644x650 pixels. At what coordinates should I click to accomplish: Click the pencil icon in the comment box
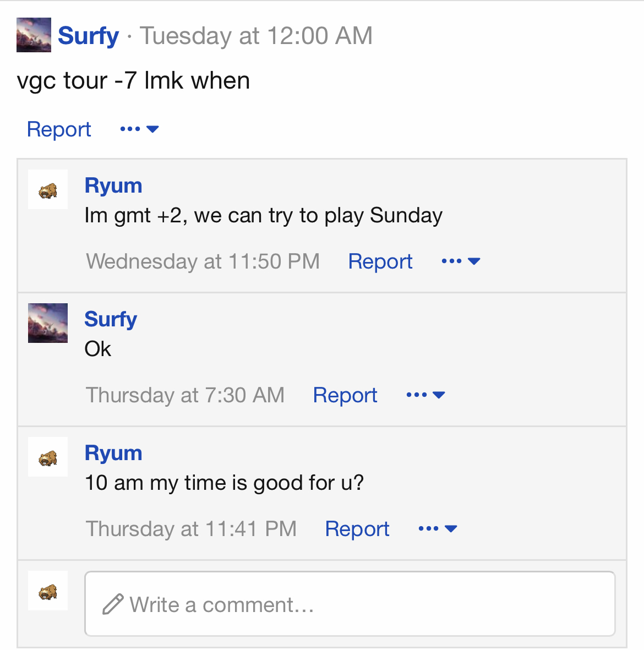pyautogui.click(x=113, y=604)
